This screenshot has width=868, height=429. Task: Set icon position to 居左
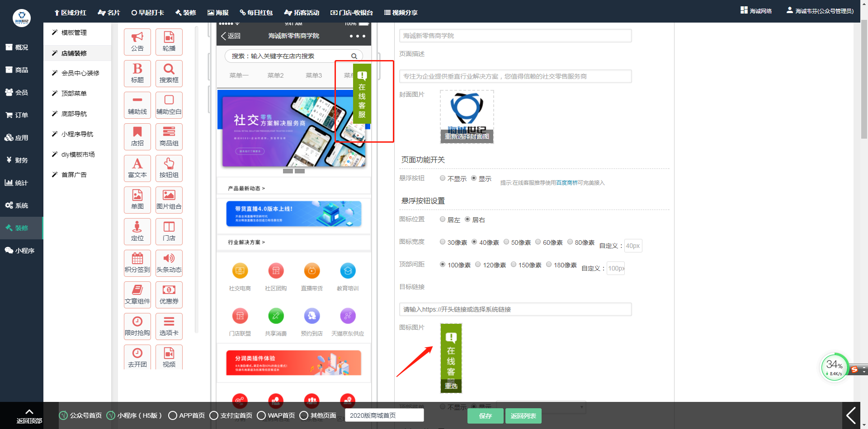click(443, 219)
